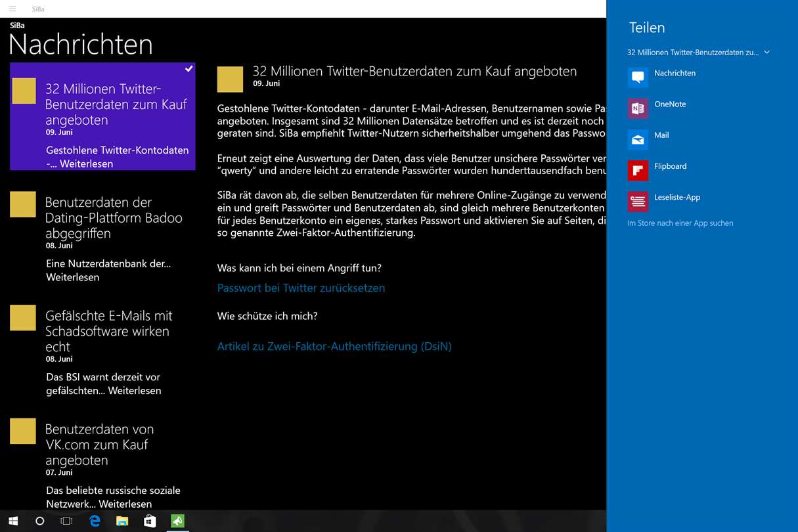Click Weiterlesen on Gefälschte E-Mails article
798x532 pixels.
(x=135, y=391)
